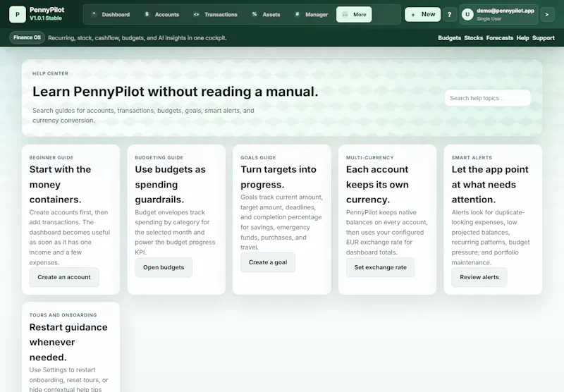564x392 pixels.
Task: Click the MULTI-CURRENCY card label
Action: point(369,157)
